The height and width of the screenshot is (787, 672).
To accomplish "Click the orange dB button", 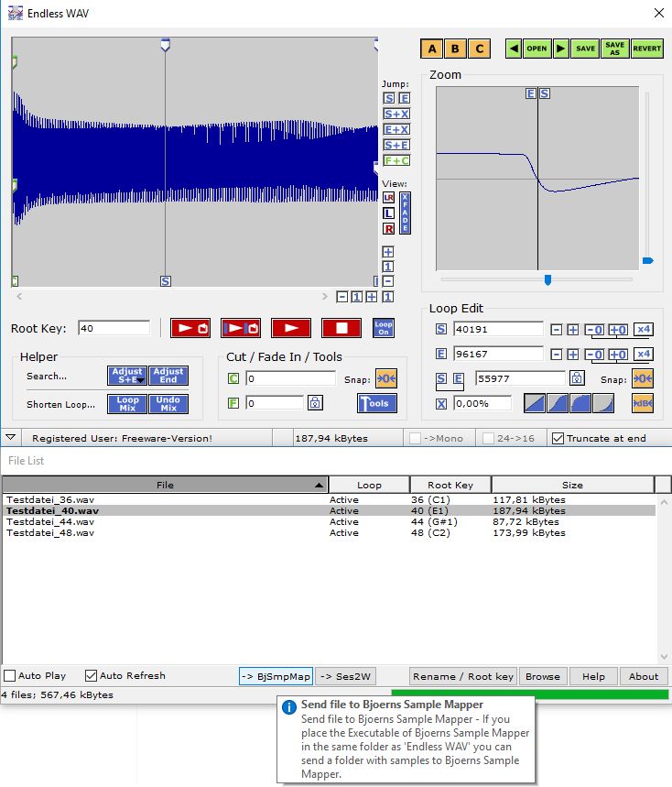I will point(643,403).
